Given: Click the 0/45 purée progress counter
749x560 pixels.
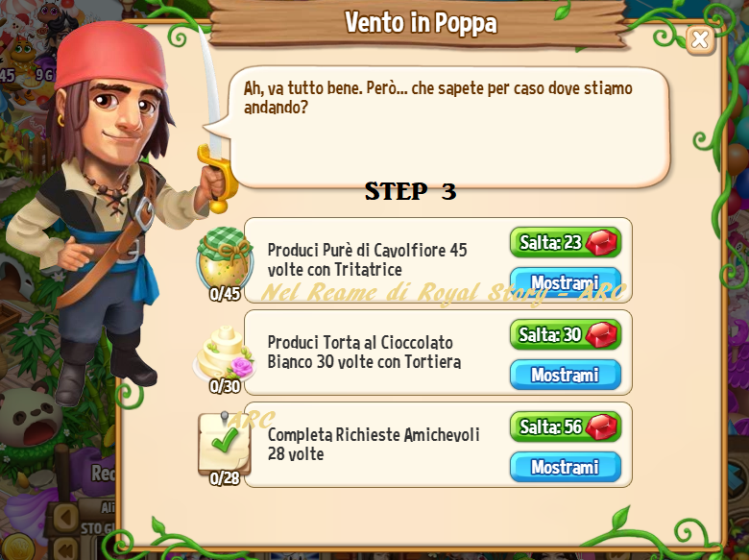Looking at the screenshot, I should 225,294.
